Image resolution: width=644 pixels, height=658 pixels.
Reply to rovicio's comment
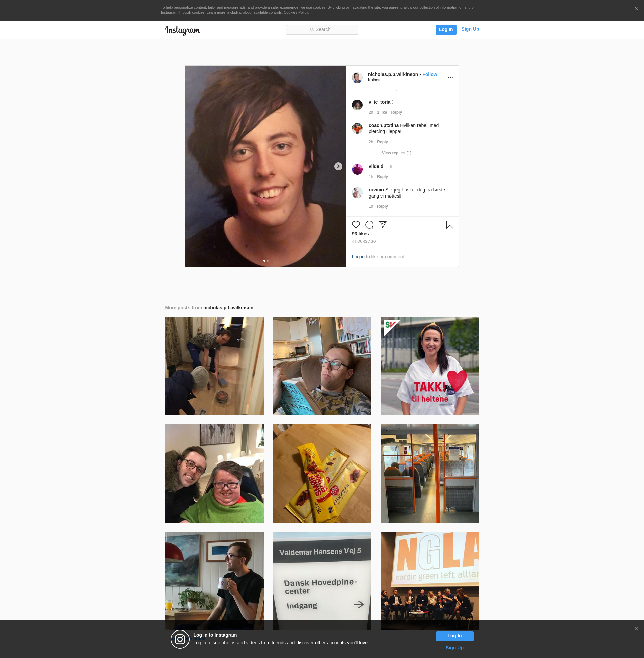(382, 206)
